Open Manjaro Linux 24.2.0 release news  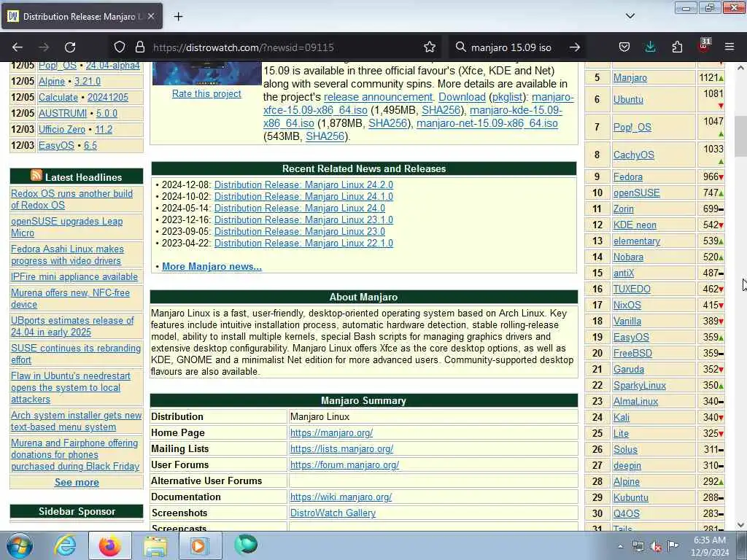[x=303, y=184]
